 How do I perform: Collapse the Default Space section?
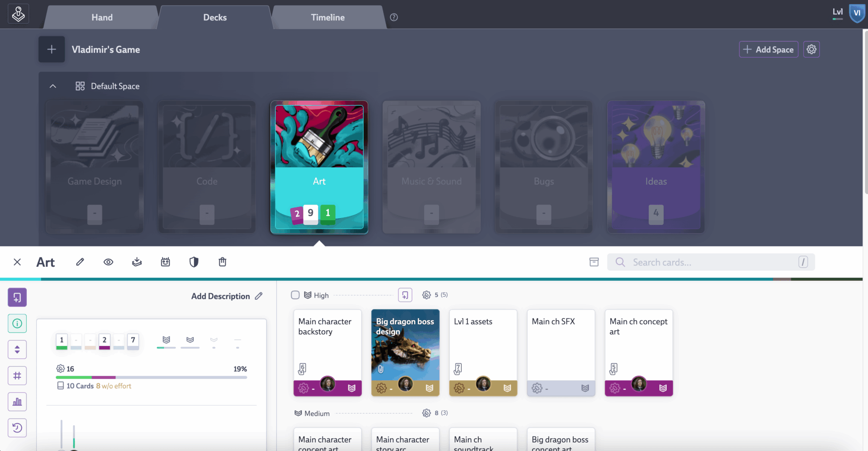(53, 86)
